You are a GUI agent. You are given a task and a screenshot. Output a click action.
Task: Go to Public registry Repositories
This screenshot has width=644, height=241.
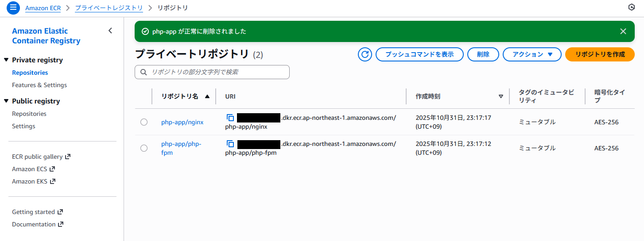29,114
